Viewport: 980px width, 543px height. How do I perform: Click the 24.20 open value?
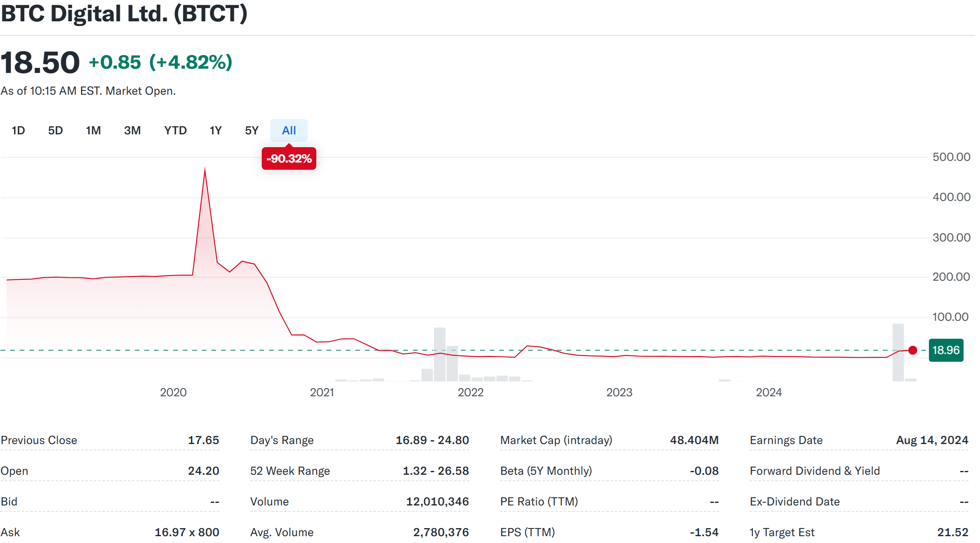pyautogui.click(x=203, y=471)
